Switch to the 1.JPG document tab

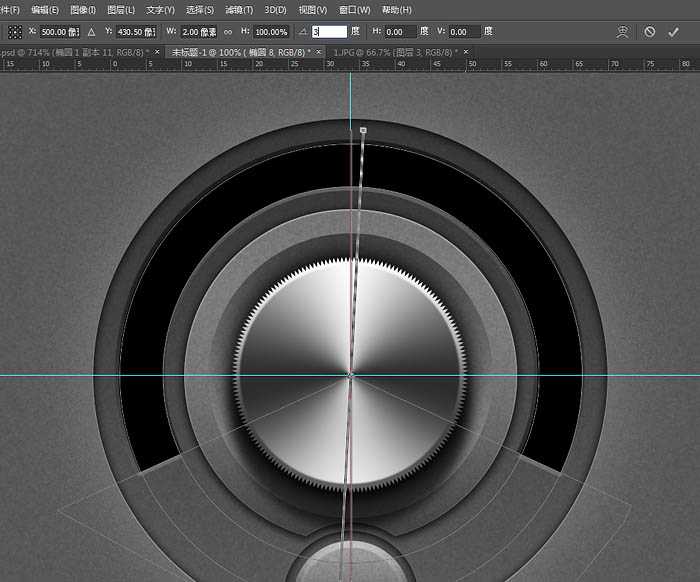point(395,51)
